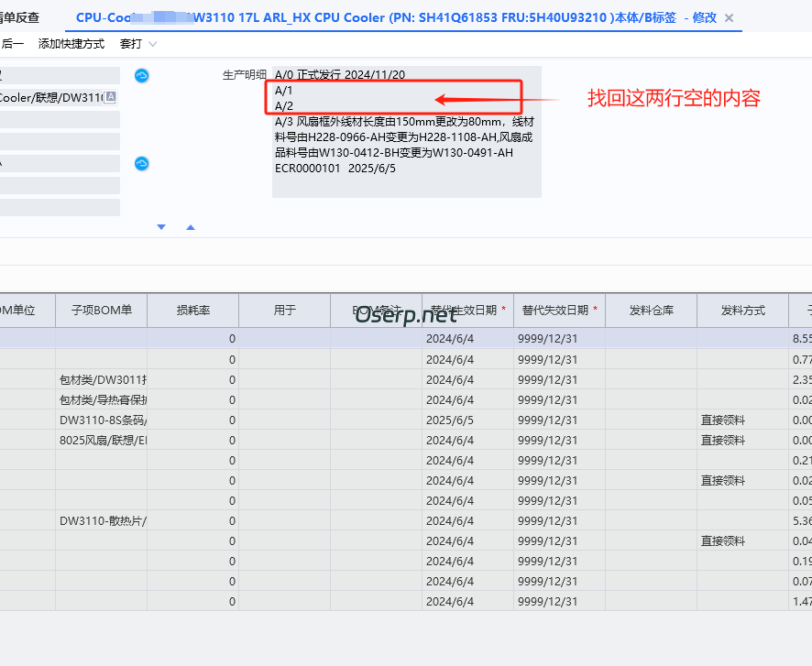Screen dimensions: 812x666
Task: Click the lower blue cloud sync icon
Action: [x=141, y=163]
